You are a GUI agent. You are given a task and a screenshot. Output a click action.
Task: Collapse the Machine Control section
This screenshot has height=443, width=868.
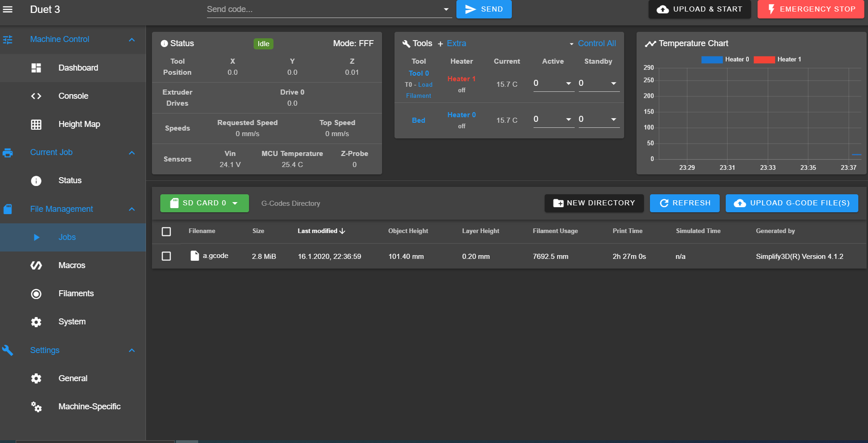tap(132, 40)
